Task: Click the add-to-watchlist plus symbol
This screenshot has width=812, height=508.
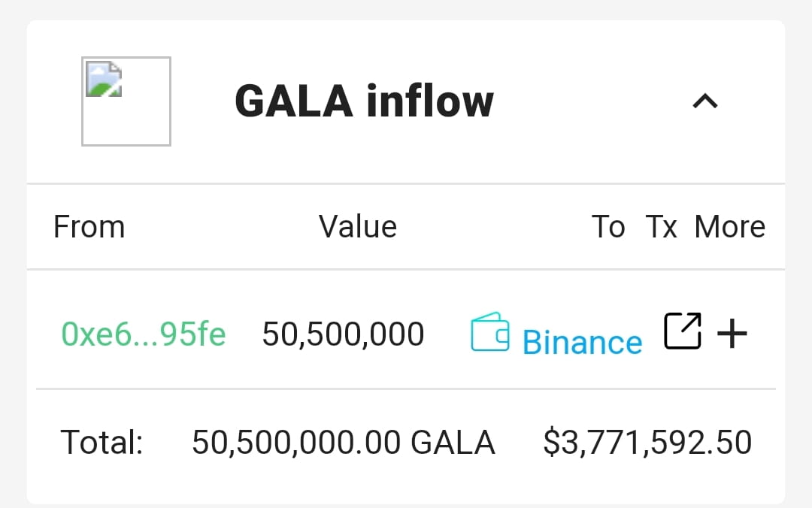Action: 732,332
